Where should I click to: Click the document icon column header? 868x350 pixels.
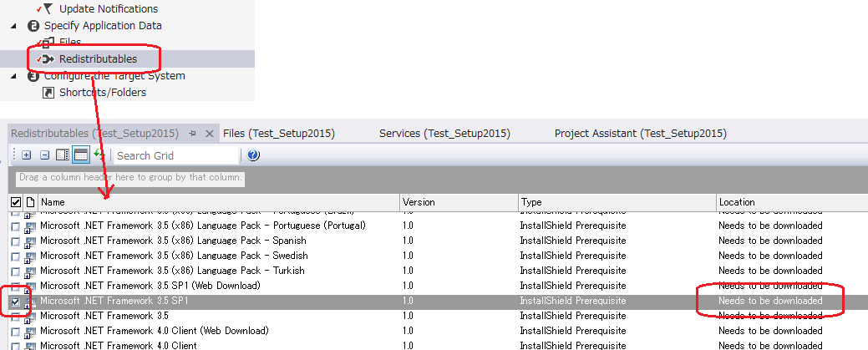(x=30, y=203)
